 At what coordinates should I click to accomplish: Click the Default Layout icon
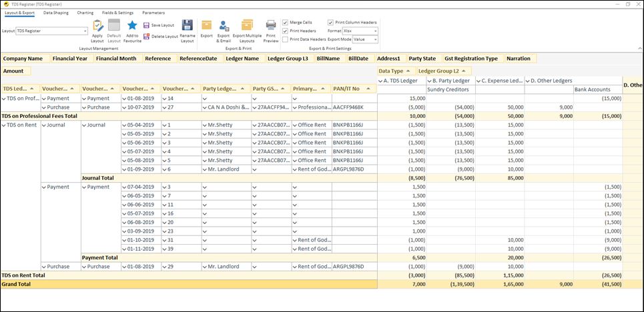coord(113,25)
